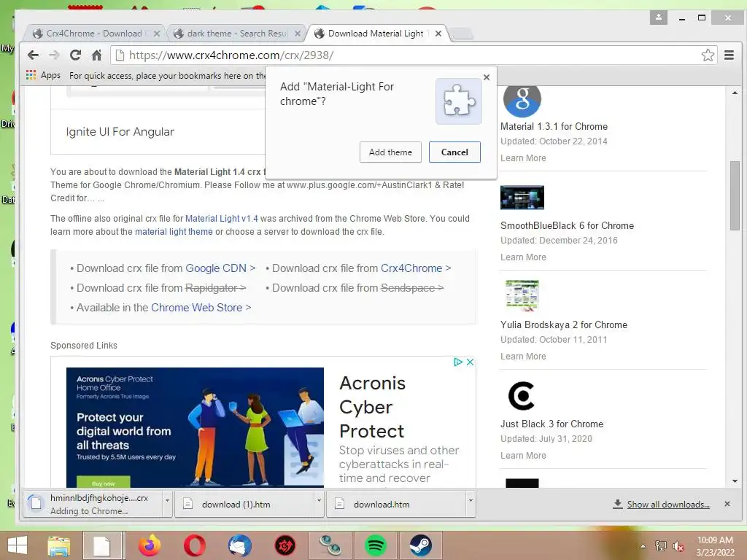
Task: Reload the current page
Action: tap(75, 55)
